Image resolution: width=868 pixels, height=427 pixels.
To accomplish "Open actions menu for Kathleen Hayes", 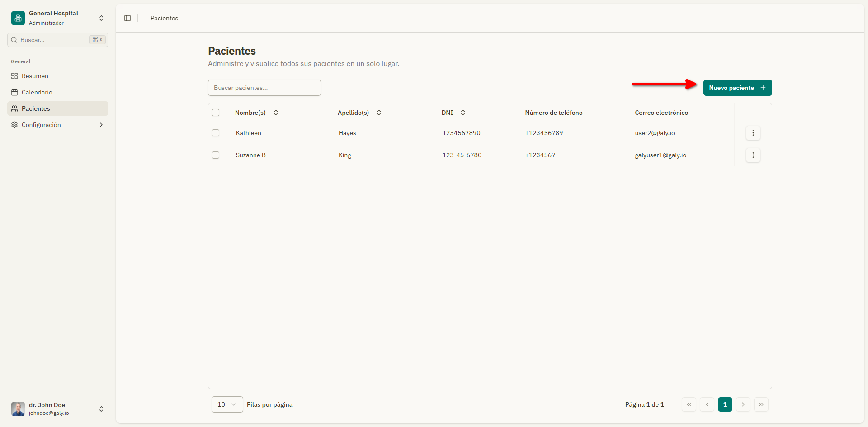I will pos(753,133).
